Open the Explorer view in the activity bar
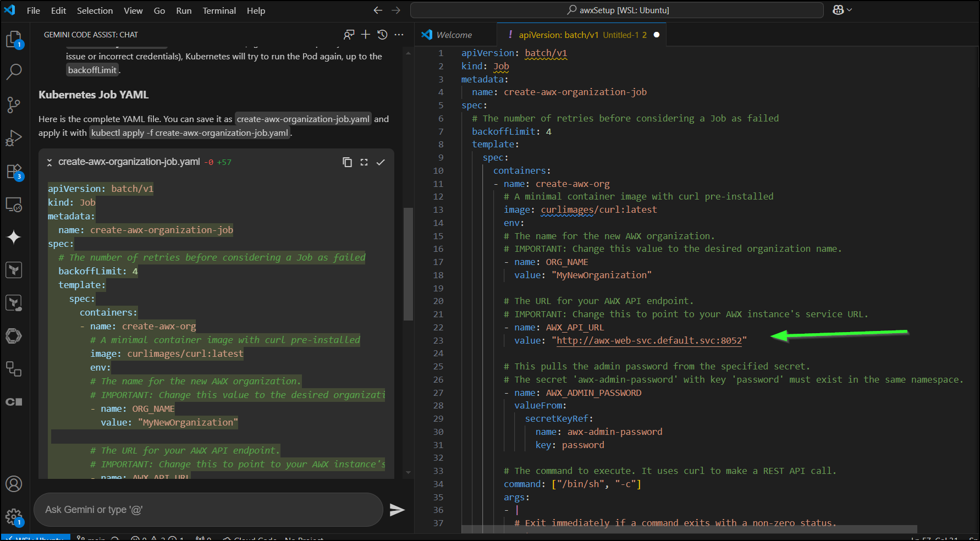Image resolution: width=980 pixels, height=541 pixels. (x=14, y=40)
